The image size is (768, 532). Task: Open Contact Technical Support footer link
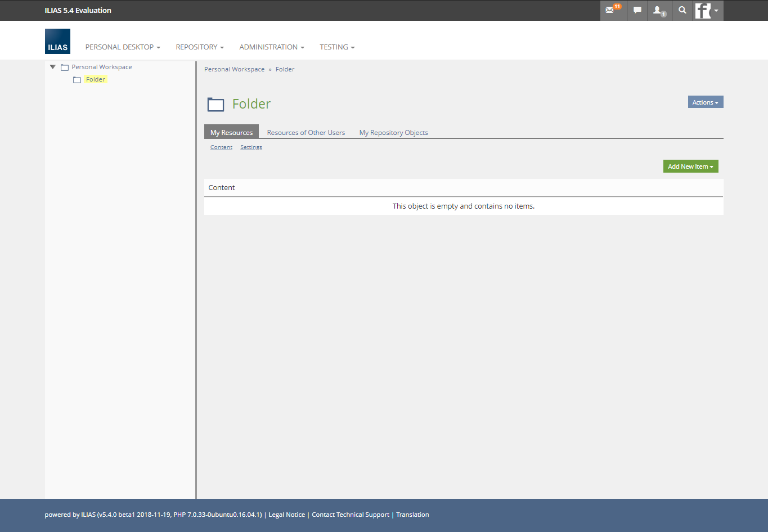(350, 515)
